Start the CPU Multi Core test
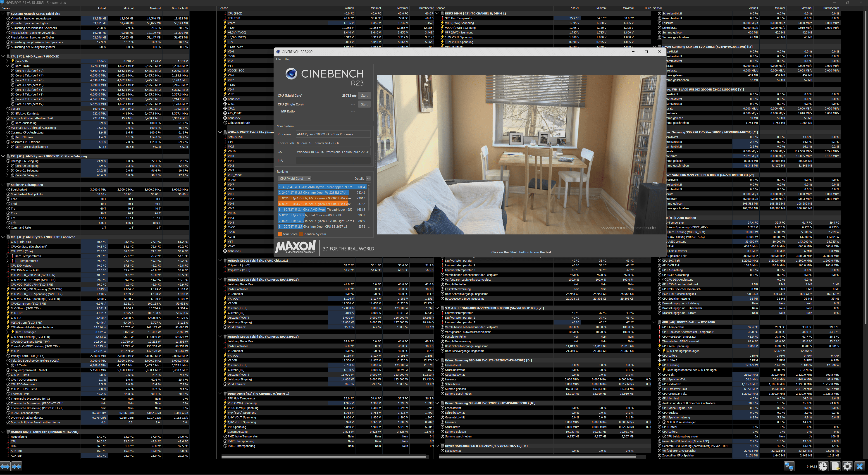The width and height of the screenshot is (868, 475). click(364, 96)
